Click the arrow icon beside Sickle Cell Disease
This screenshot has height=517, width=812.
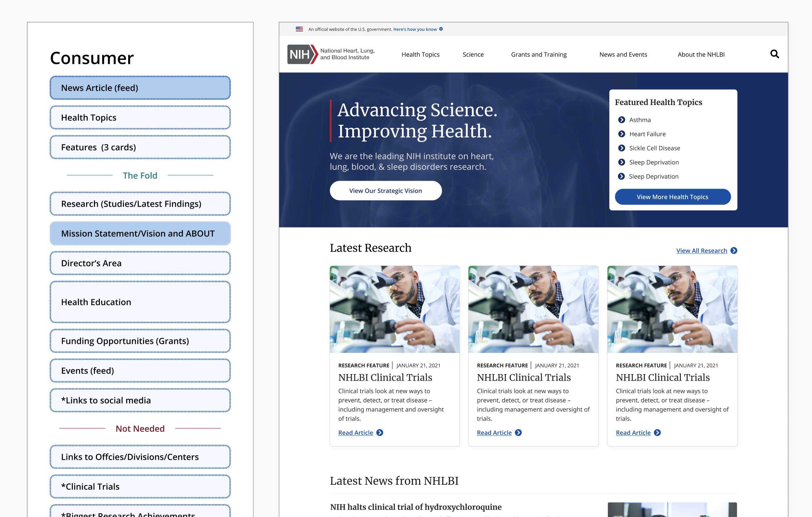pos(622,148)
